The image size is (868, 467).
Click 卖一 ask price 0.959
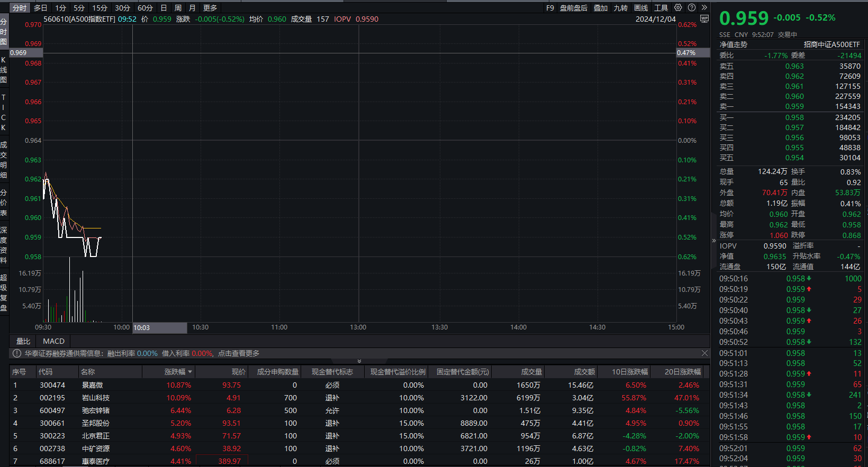[794, 106]
